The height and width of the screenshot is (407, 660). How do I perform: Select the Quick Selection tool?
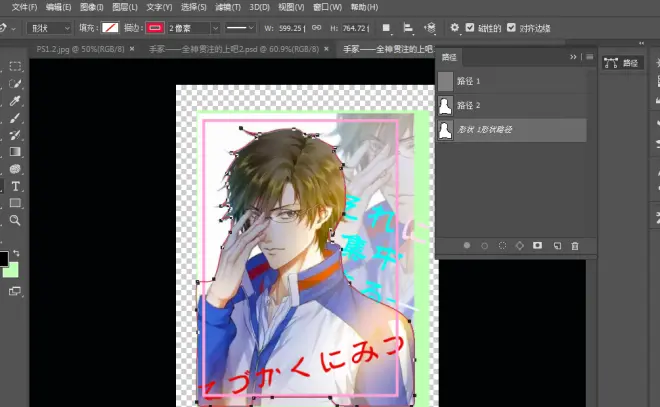[15, 83]
